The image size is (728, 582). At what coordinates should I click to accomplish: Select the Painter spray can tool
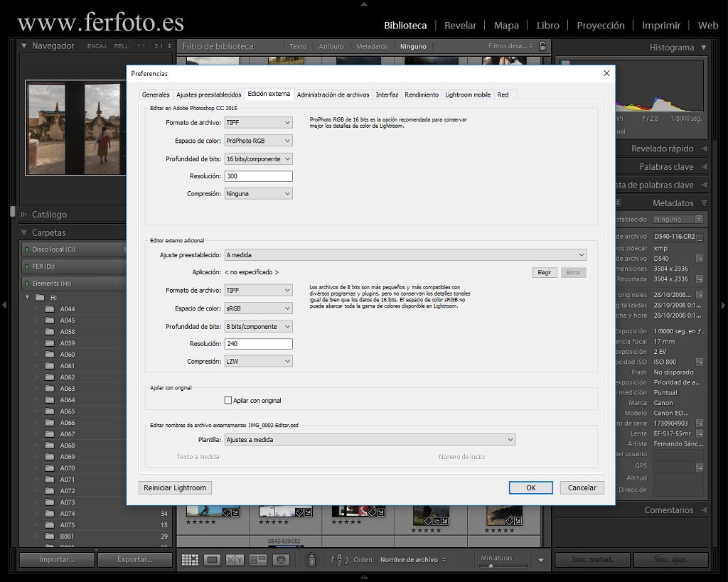click(x=311, y=560)
